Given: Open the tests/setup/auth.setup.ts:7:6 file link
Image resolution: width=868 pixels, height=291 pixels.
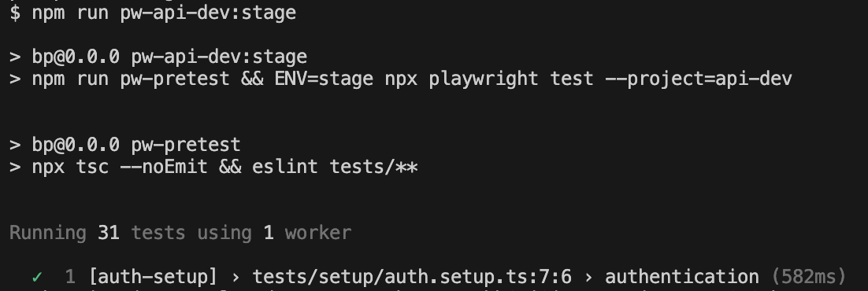Looking at the screenshot, I should (412, 277).
